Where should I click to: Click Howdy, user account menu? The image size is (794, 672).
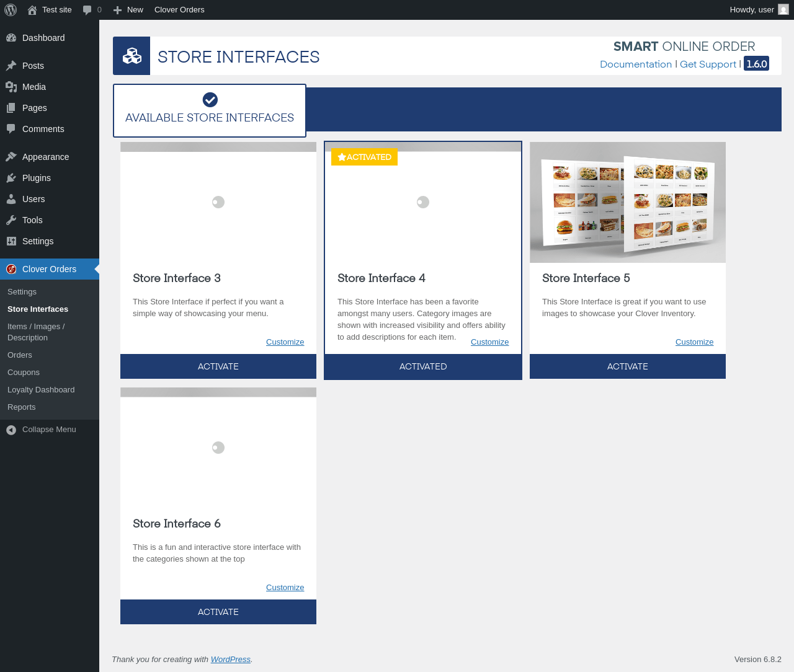(759, 10)
